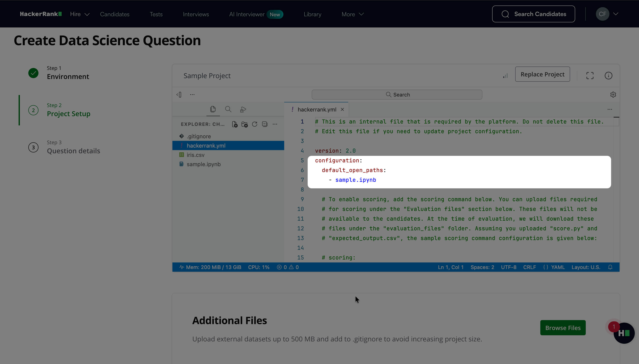Click the New Folder icon in Explorer
The image size is (639, 364).
point(244,124)
